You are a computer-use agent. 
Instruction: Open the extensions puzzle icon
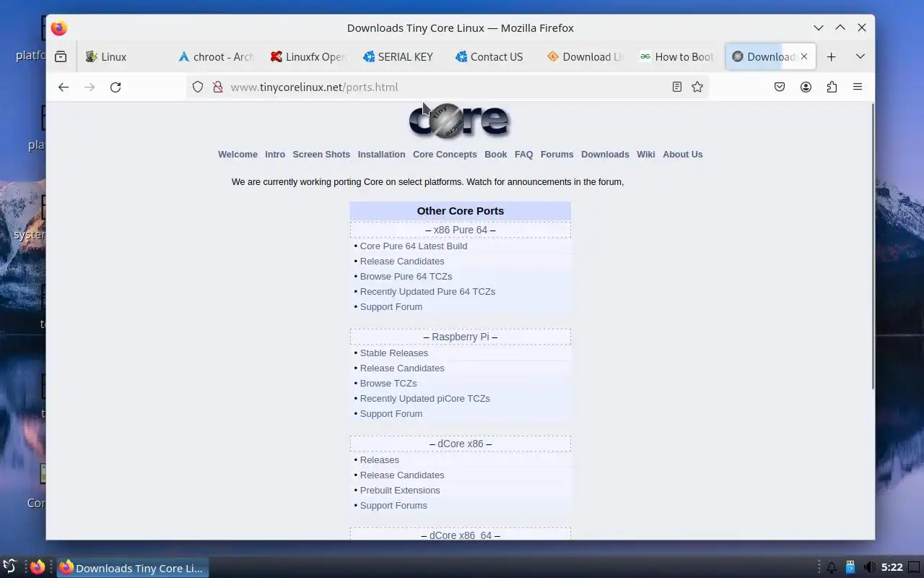coord(832,87)
